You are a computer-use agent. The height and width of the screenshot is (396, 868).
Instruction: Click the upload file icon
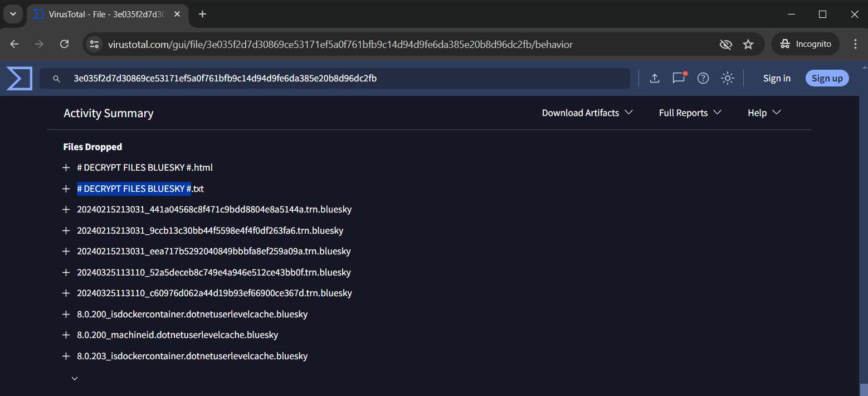pyautogui.click(x=655, y=79)
